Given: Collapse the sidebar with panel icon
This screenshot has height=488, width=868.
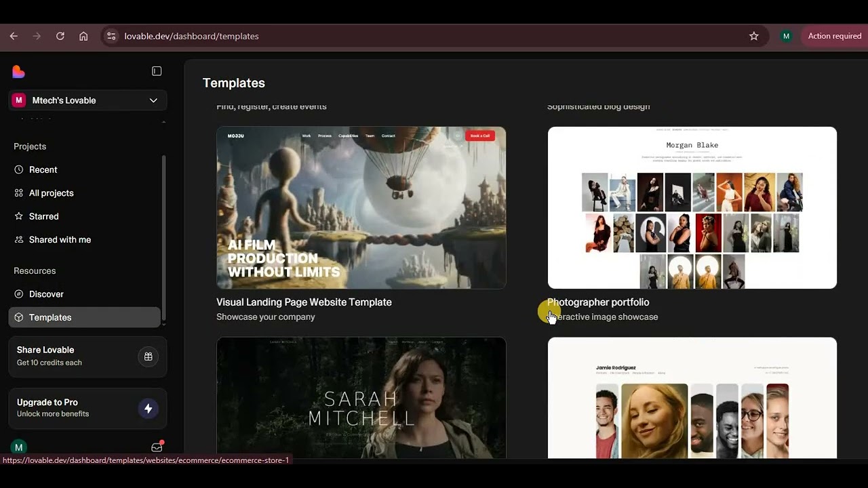Looking at the screenshot, I should pyautogui.click(x=157, y=71).
